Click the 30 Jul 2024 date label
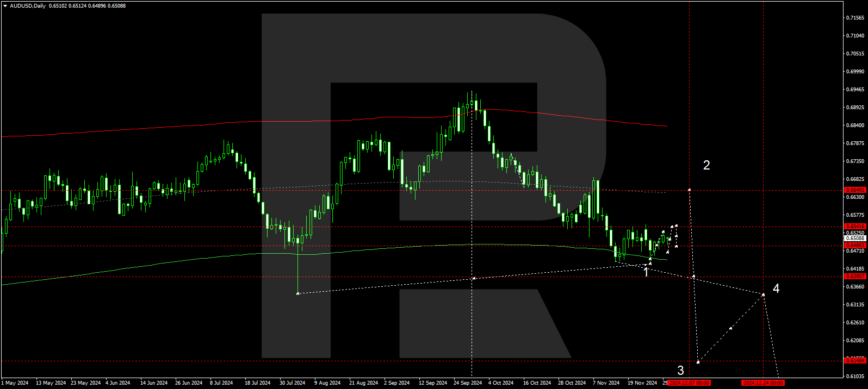The width and height of the screenshot is (868, 389). 292,383
